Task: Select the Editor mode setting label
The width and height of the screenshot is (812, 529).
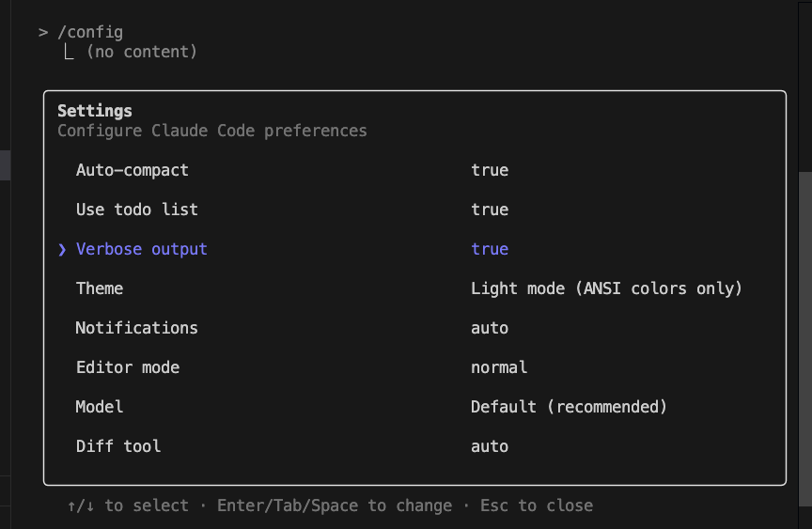Action: point(128,367)
